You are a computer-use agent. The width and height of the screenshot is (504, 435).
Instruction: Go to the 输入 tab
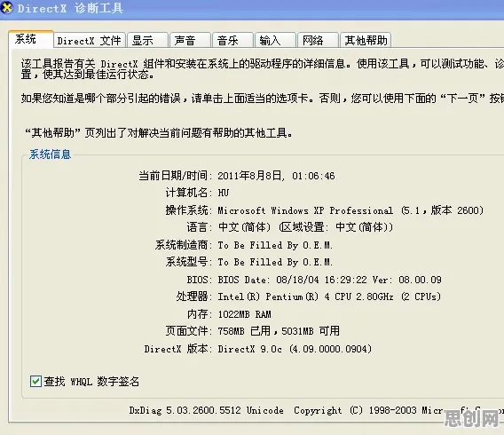pos(275,41)
